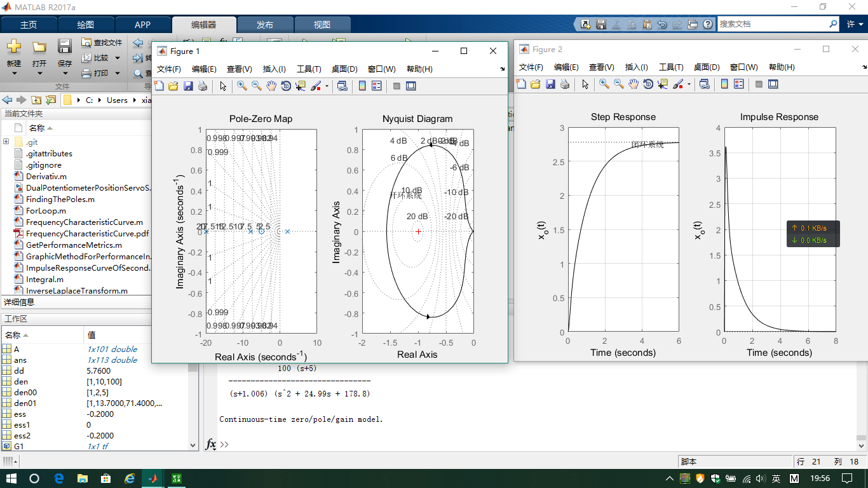Switch to the 绘图 ribbon tab
The height and width of the screenshot is (488, 868).
click(86, 25)
